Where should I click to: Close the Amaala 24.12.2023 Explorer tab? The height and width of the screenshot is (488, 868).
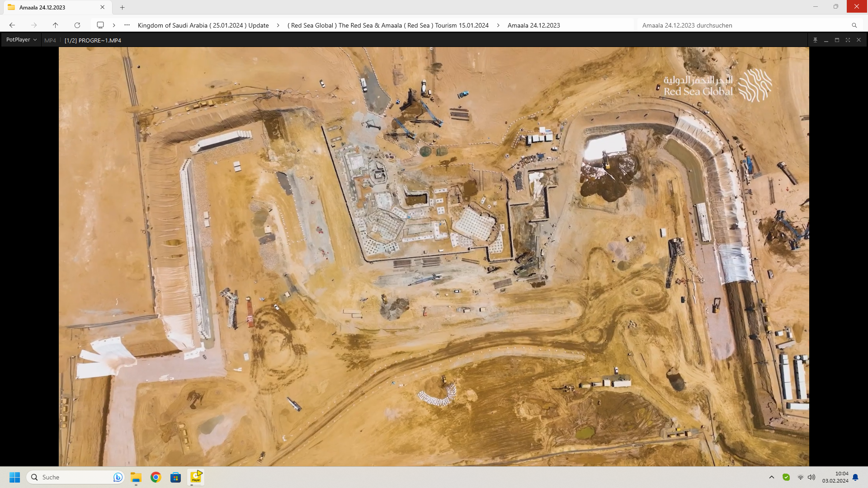[103, 7]
